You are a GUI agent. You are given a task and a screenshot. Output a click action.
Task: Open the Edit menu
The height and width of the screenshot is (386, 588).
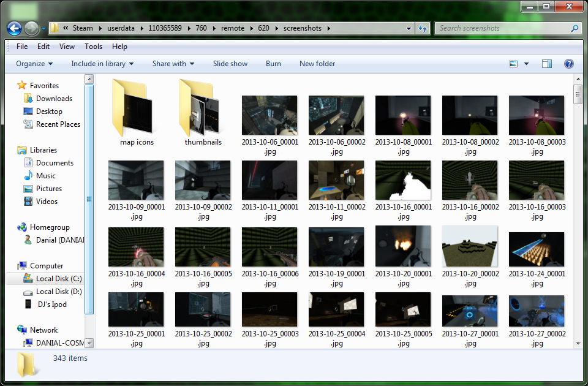pos(43,47)
